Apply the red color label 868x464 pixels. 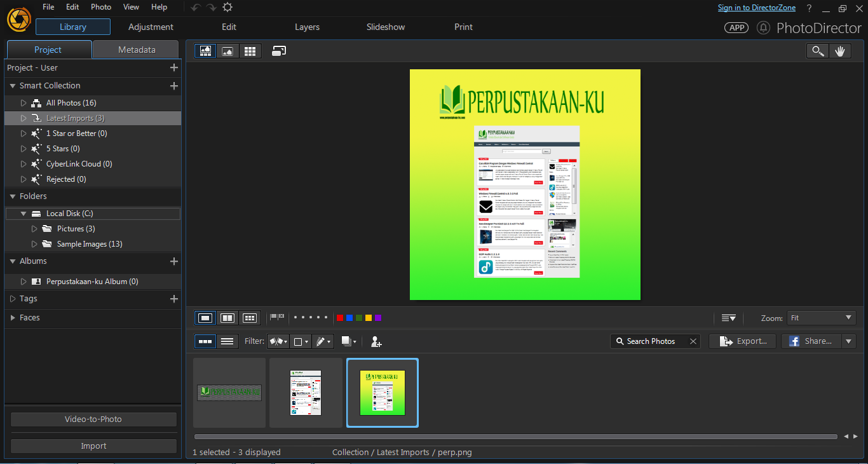340,318
